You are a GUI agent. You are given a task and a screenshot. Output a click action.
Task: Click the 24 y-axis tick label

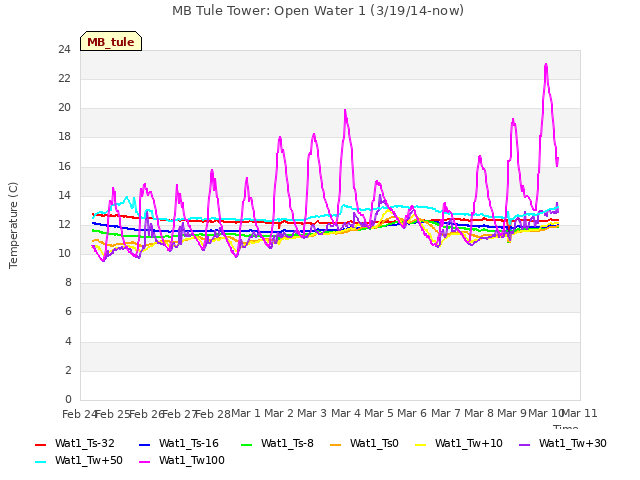tap(64, 49)
